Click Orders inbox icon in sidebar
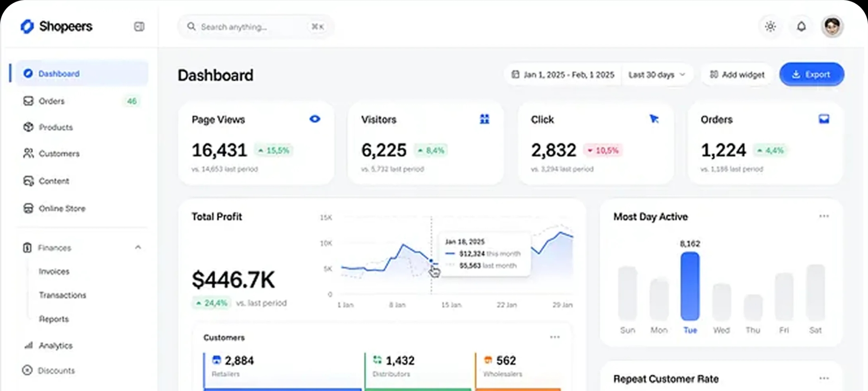The width and height of the screenshot is (868, 391). [28, 101]
